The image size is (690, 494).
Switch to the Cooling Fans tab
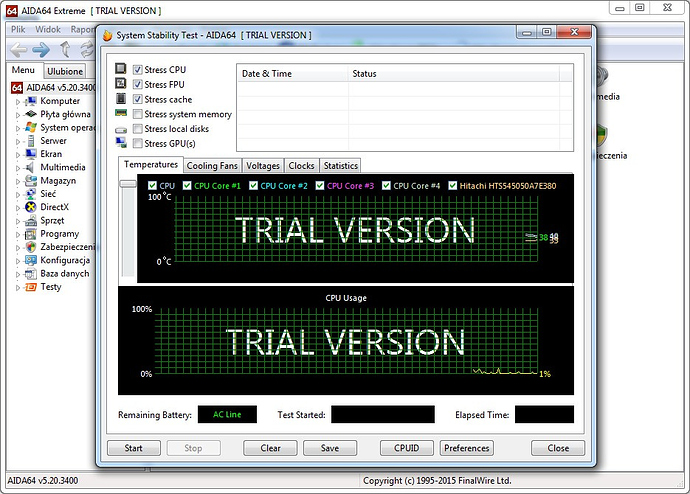point(212,166)
